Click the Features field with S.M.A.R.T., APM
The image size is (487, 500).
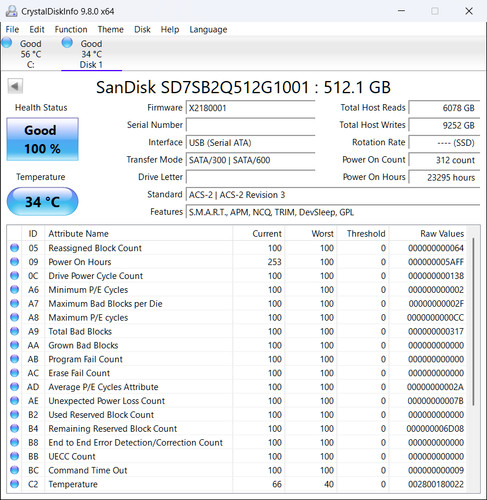333,212
